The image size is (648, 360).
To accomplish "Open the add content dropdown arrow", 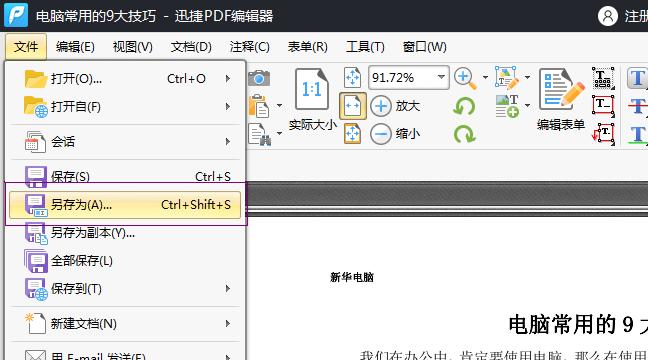I will point(528,105).
